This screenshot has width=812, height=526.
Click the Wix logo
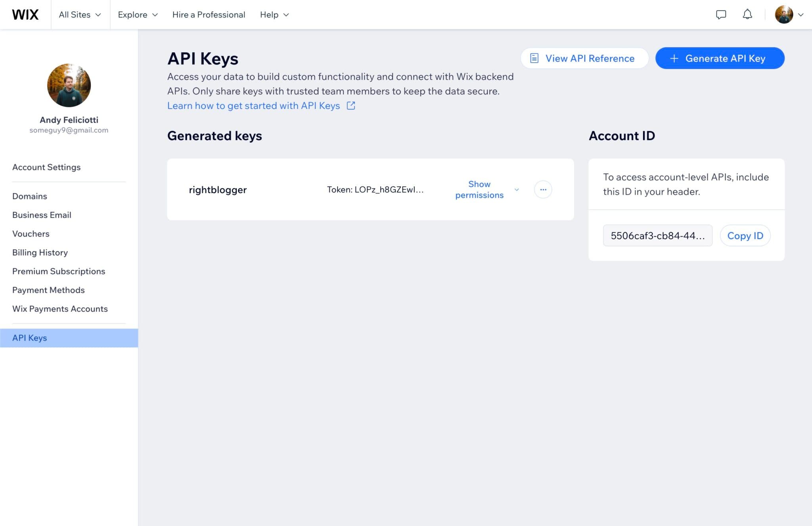tap(25, 14)
